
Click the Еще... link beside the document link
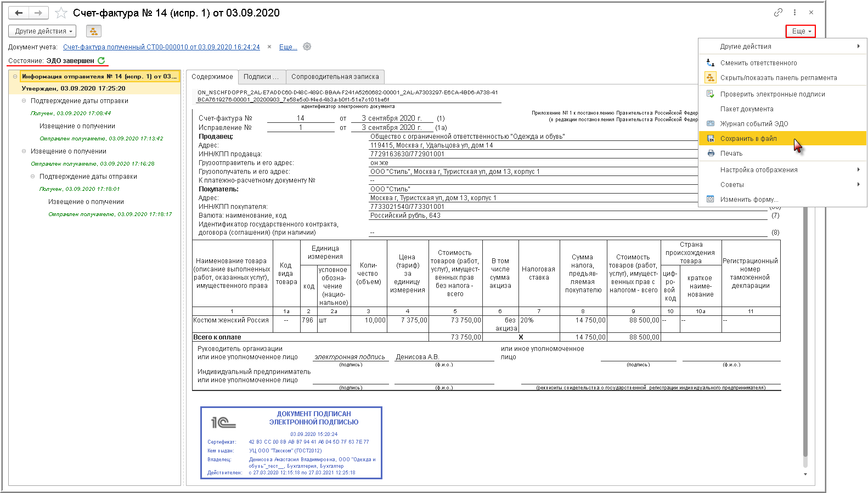(288, 47)
